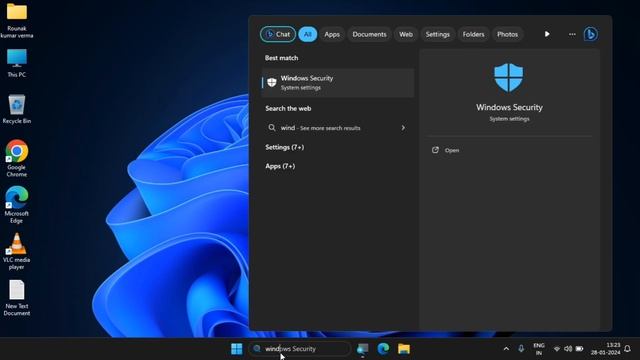
Task: Show more filter tabs with the arrow
Action: point(547,34)
